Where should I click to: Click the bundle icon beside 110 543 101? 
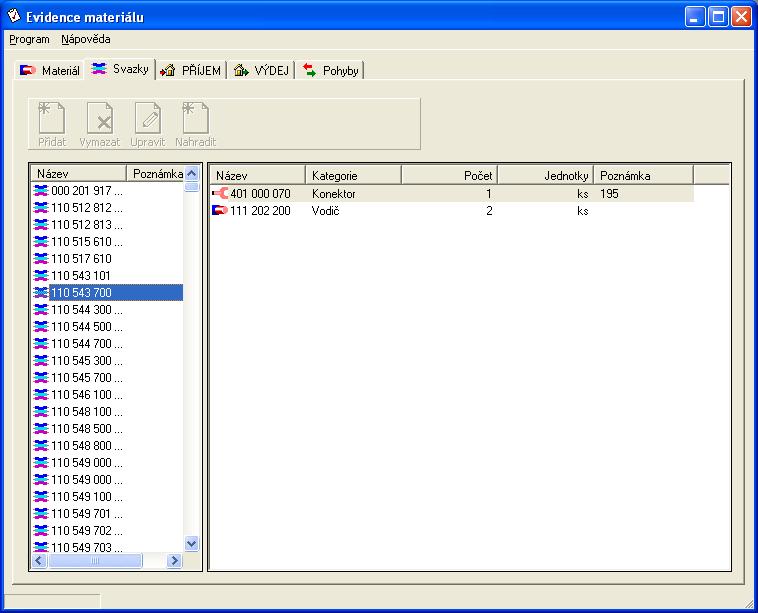click(x=41, y=276)
